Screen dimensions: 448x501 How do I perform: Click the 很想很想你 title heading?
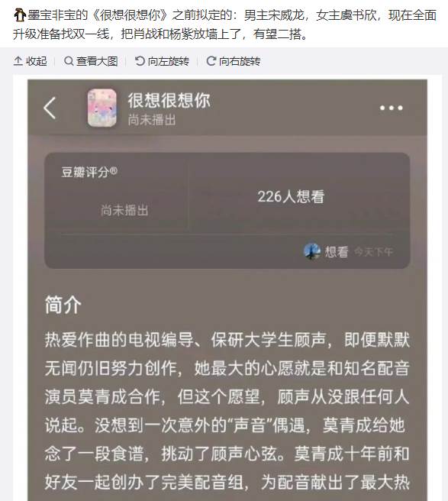[169, 100]
